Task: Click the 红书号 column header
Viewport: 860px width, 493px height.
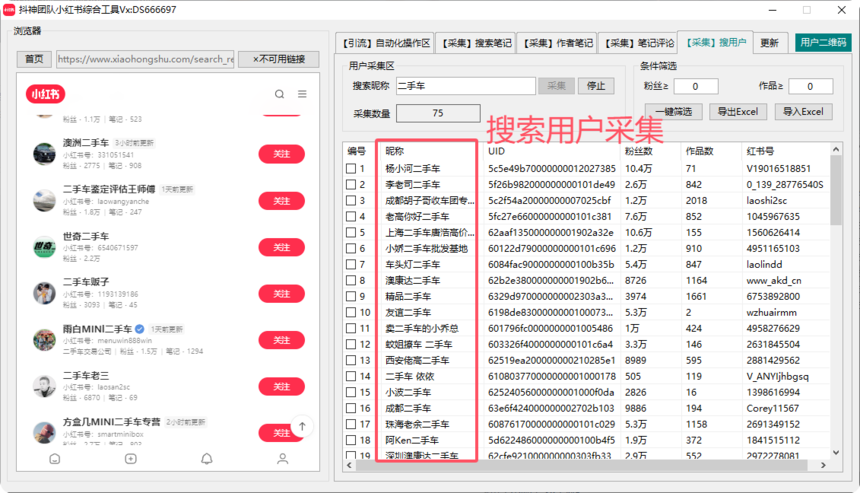Action: pyautogui.click(x=760, y=151)
